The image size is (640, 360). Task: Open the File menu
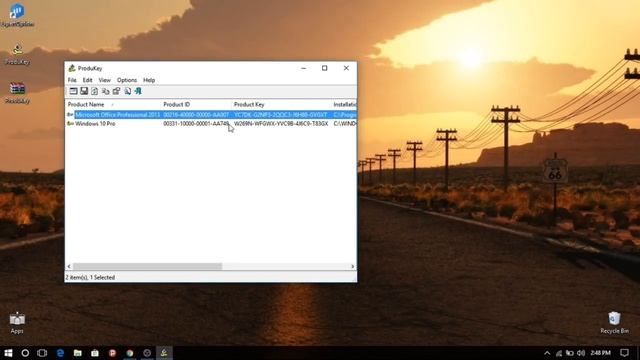coord(72,80)
